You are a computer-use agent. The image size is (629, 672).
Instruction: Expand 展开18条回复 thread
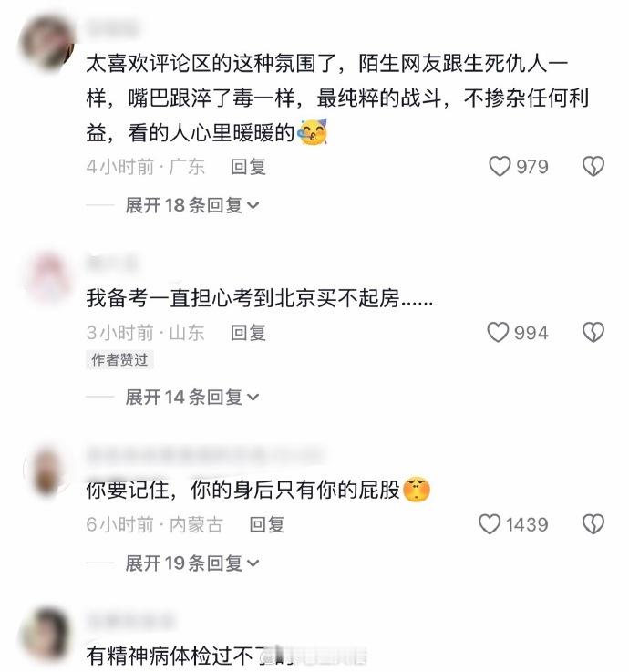[x=192, y=205]
